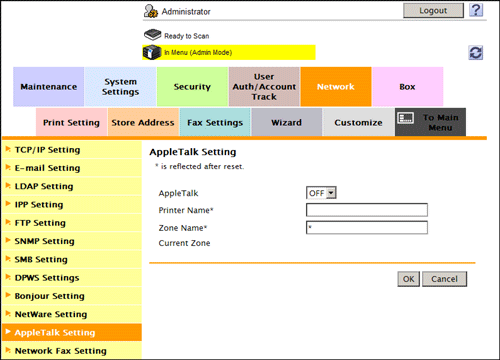Open User Auth/Account Track tab
500x360 pixels.
(264, 87)
